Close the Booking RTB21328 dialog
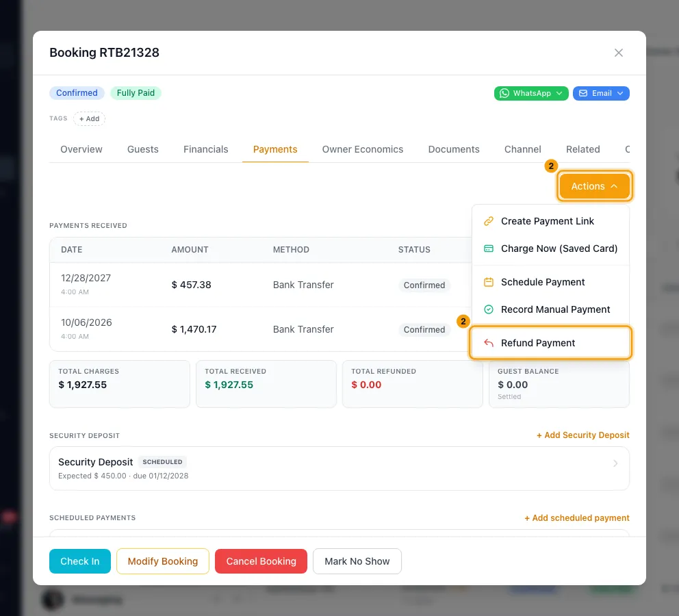The image size is (679, 616). point(618,53)
